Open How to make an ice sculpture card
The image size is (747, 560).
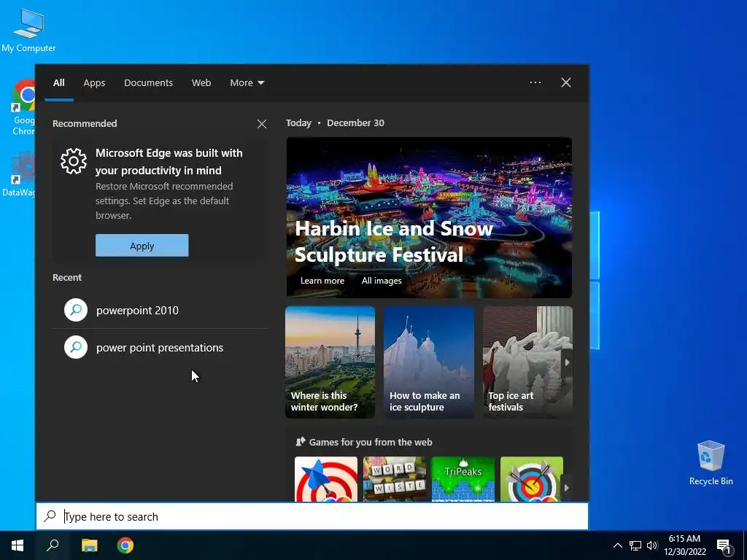coord(429,362)
